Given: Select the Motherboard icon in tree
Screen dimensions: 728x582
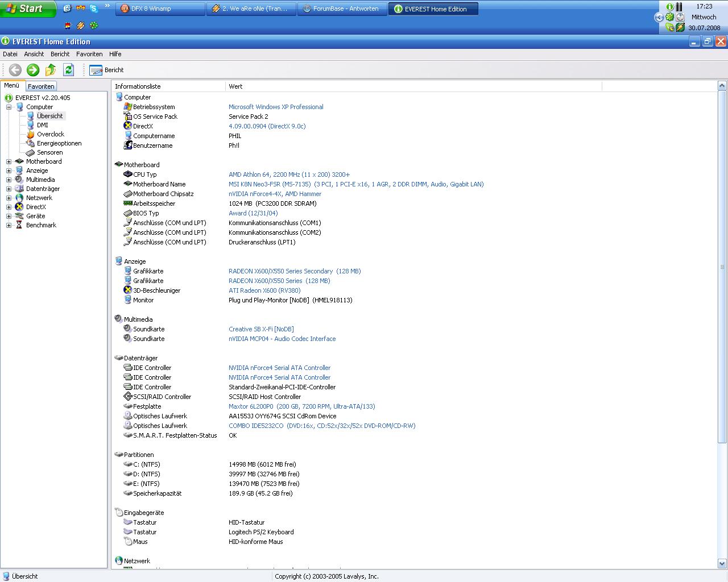Looking at the screenshot, I should (x=19, y=161).
